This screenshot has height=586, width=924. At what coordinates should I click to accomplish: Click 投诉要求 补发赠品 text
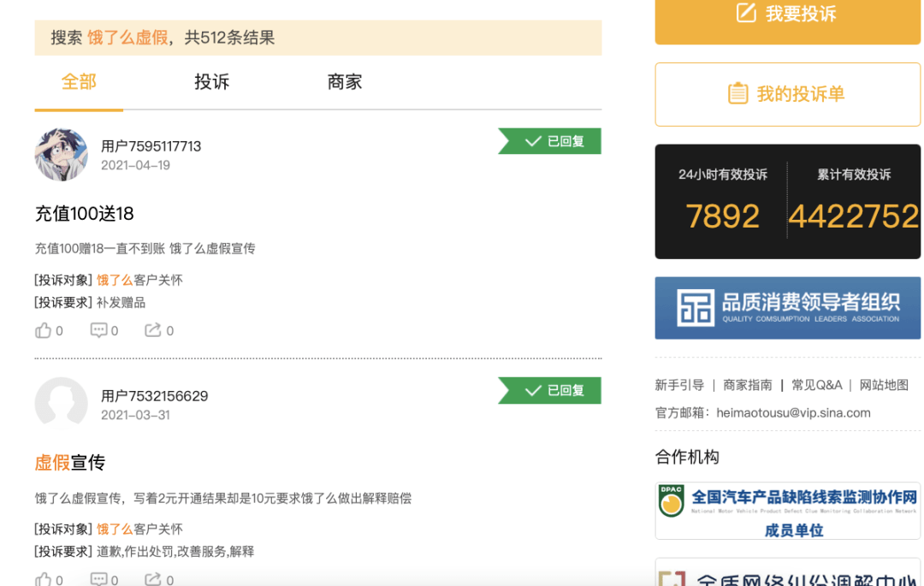121,303
